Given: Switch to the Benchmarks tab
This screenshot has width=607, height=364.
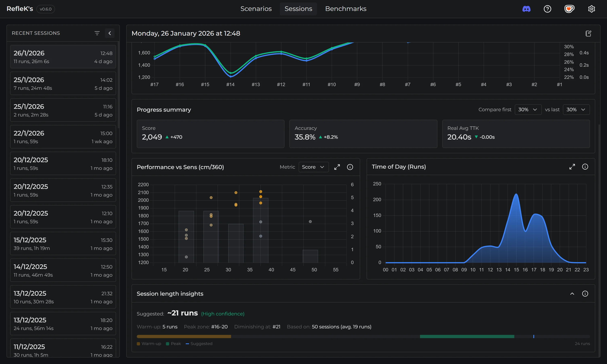Looking at the screenshot, I should pos(346,8).
